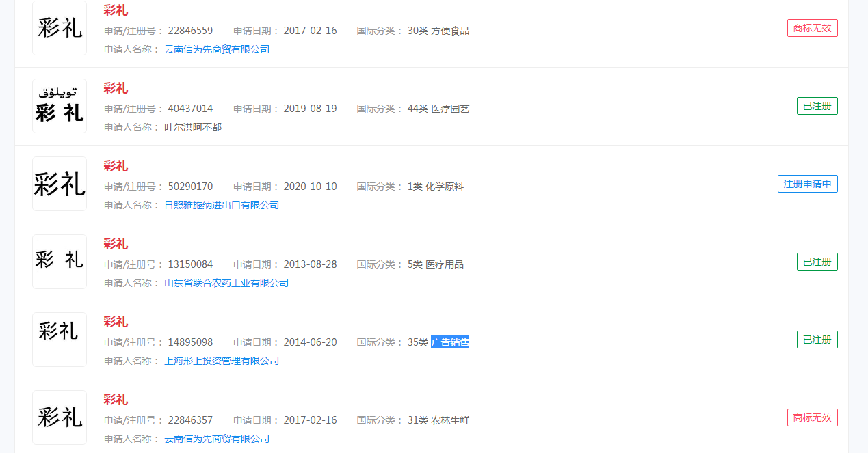Open 云南信为先商贸有限公司 link under registration 22846559
This screenshot has height=453, width=868.
pyautogui.click(x=217, y=49)
